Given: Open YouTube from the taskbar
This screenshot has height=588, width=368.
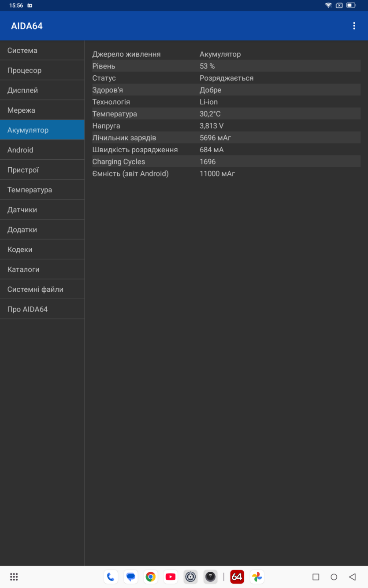Looking at the screenshot, I should click(171, 577).
